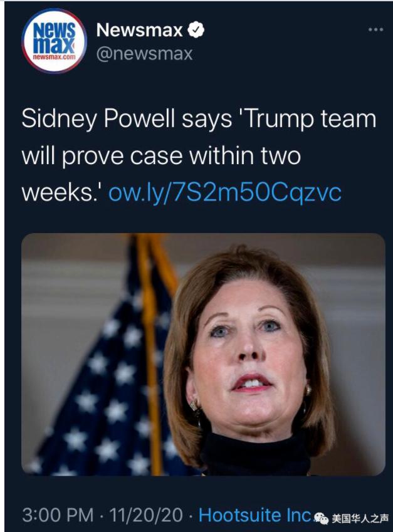
Task: Open the Newsmax profile avatar
Action: (54, 41)
